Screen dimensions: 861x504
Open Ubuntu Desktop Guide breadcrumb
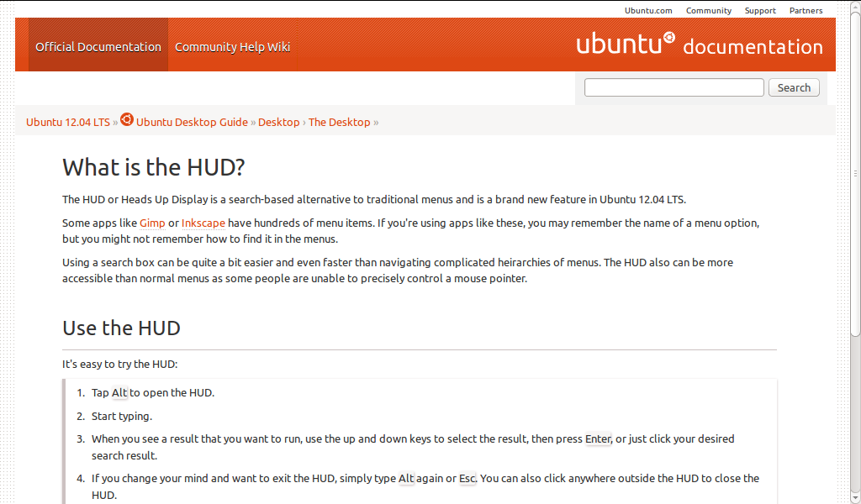[192, 123]
